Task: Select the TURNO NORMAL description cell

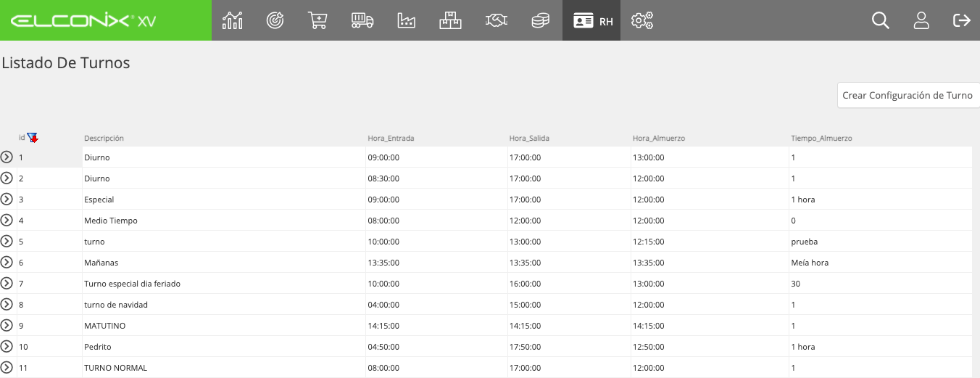Action: [223, 368]
